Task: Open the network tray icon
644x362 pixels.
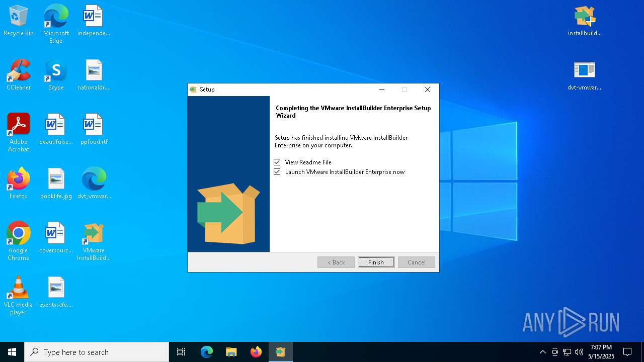Action: coord(567,352)
